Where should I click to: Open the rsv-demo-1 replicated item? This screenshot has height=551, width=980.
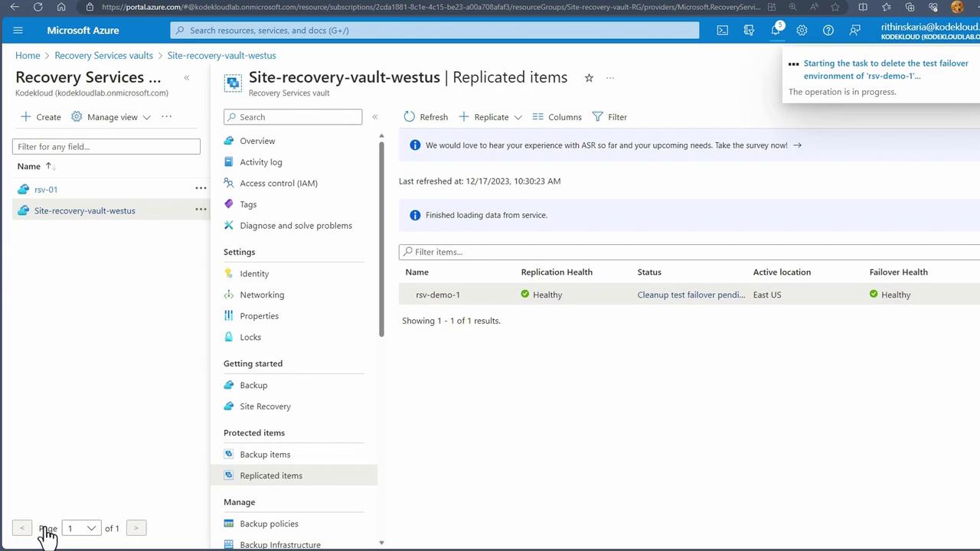point(438,295)
